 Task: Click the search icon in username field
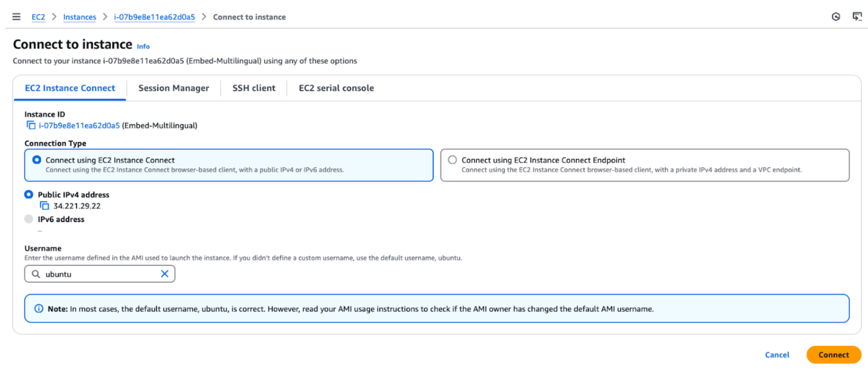click(36, 274)
